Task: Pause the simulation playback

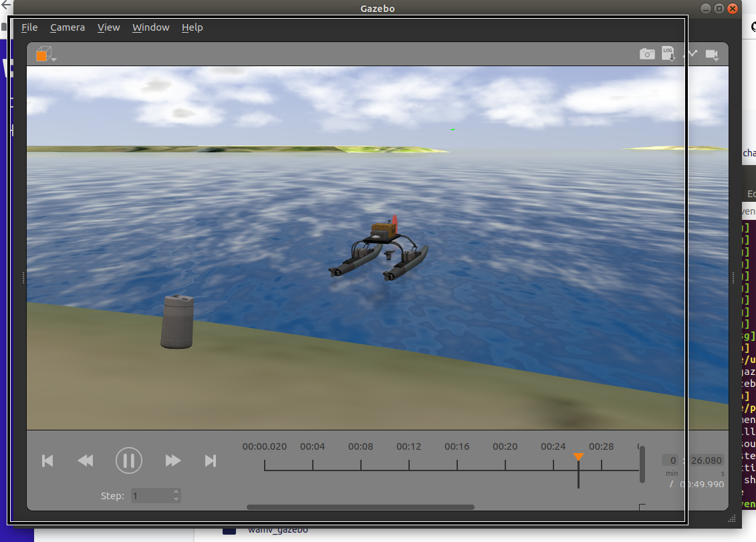Action: (x=128, y=460)
